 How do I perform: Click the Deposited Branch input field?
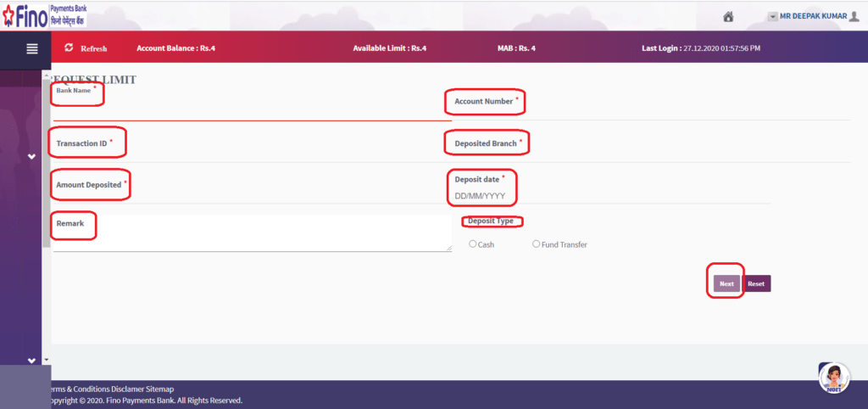[x=651, y=149]
